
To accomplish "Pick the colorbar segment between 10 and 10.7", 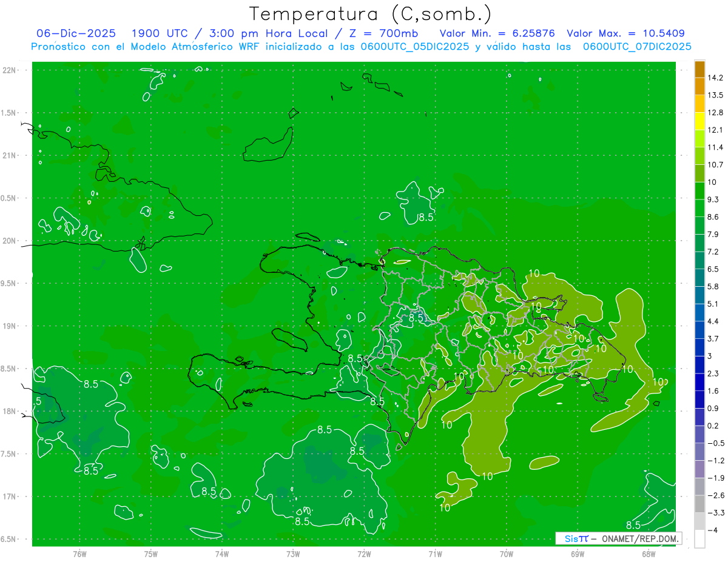I will (x=699, y=173).
